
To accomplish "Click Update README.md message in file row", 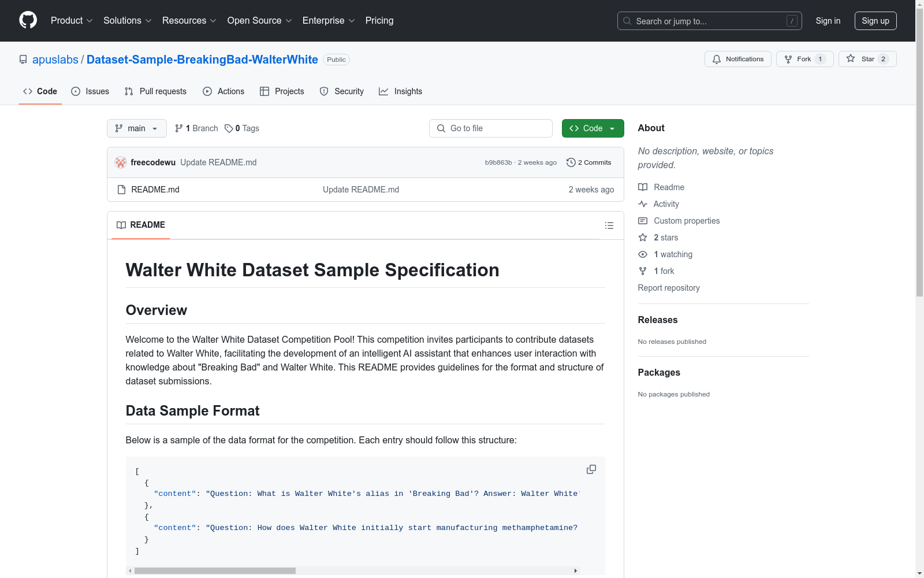I will [361, 190].
